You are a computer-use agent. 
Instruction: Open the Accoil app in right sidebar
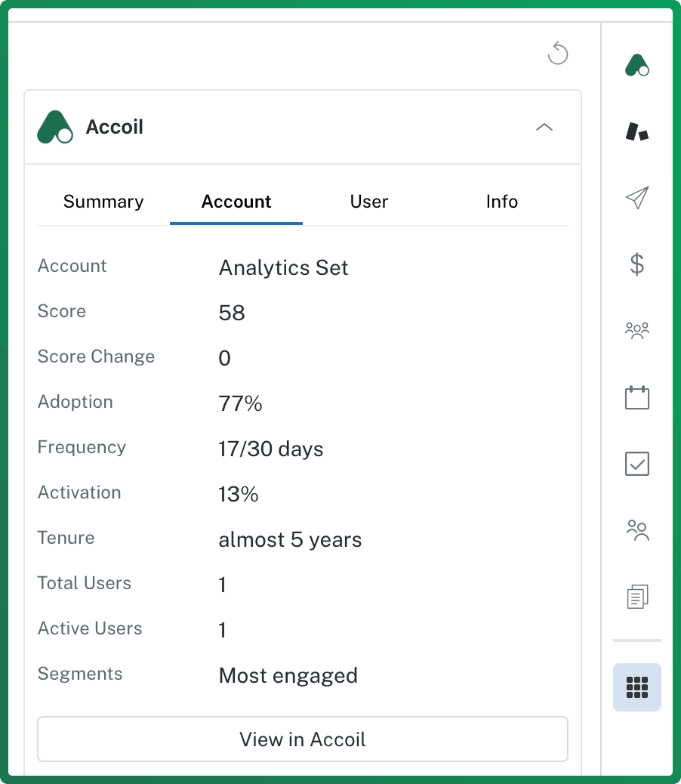637,65
